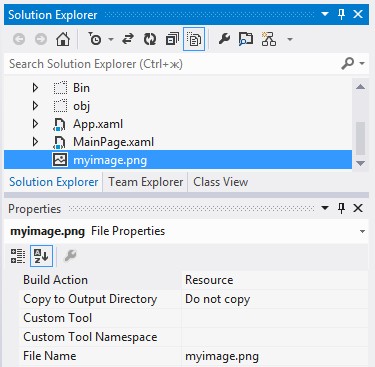
Task: Expand the Bin folder node
Action: click(x=35, y=88)
